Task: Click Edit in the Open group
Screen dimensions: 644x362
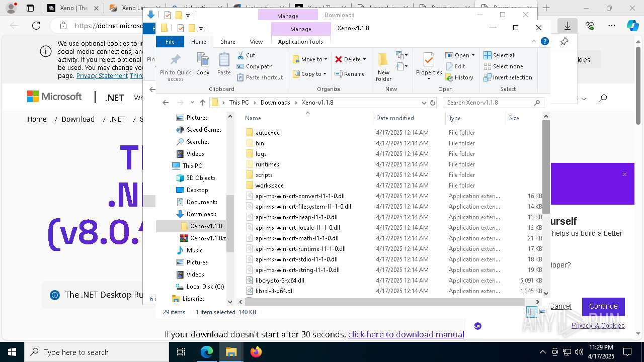Action: [x=455, y=66]
